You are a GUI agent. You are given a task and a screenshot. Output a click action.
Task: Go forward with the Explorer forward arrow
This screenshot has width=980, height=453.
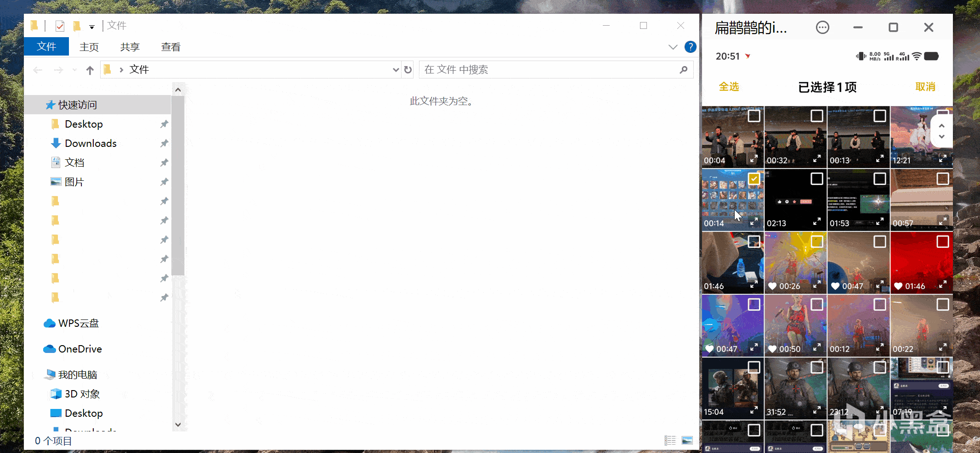58,70
